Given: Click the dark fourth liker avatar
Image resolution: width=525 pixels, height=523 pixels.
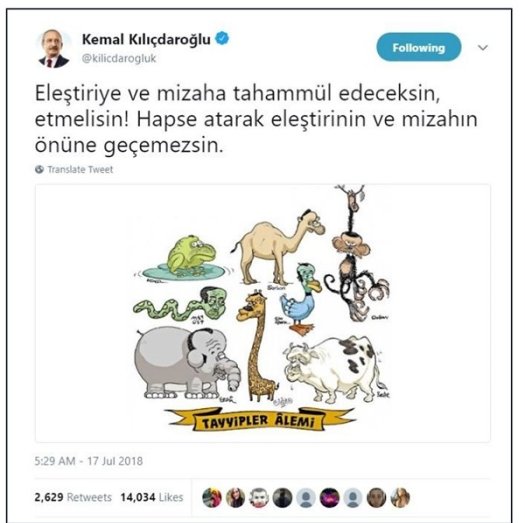Looking at the screenshot, I should pos(283,498).
